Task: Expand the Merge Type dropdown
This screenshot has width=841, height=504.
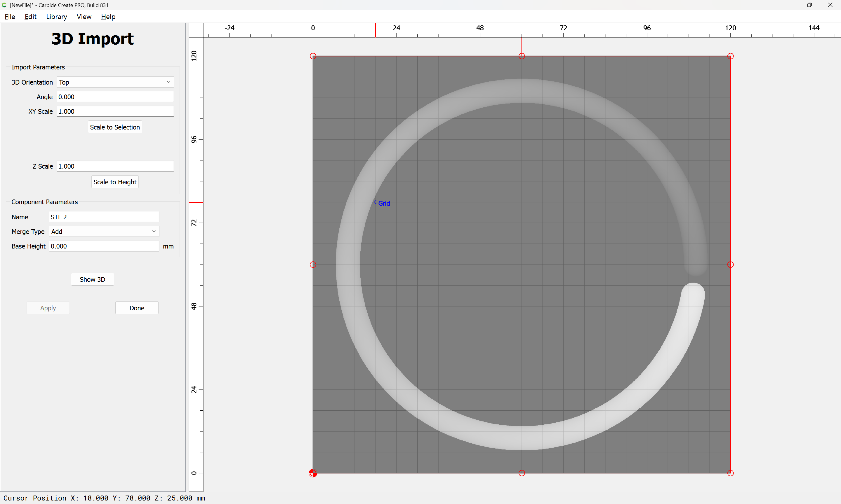Action: point(104,232)
